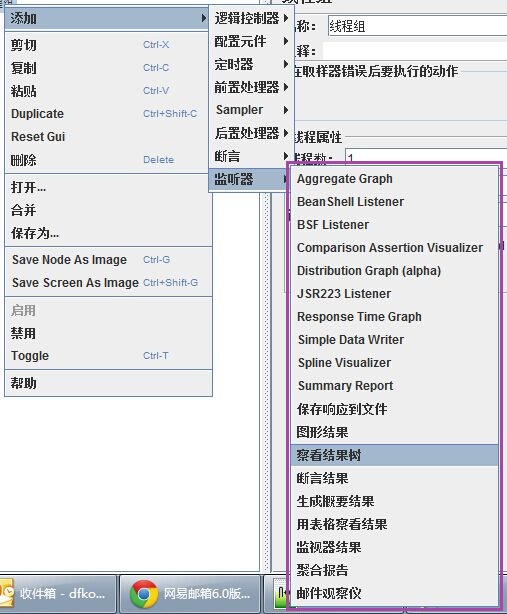Click the 名称 field containing 线程组
This screenshot has height=614, width=507.
pos(417,26)
